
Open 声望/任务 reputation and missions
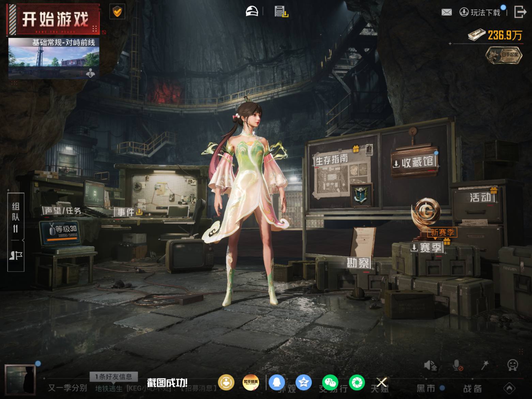point(63,211)
